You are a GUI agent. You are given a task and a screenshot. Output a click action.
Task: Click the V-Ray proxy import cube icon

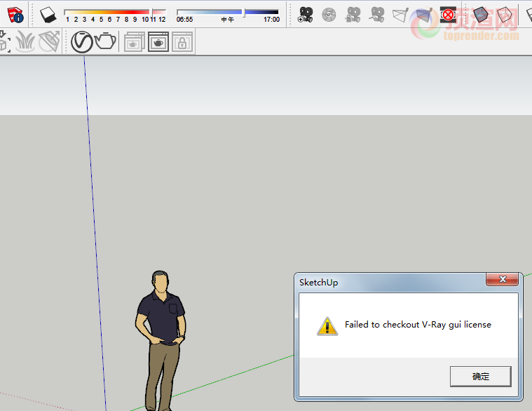point(5,41)
